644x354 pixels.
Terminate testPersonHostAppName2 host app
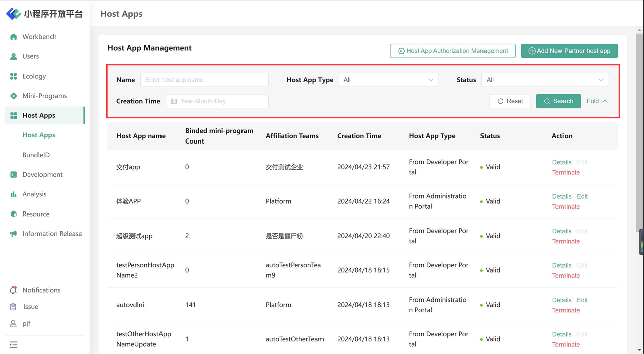click(566, 276)
